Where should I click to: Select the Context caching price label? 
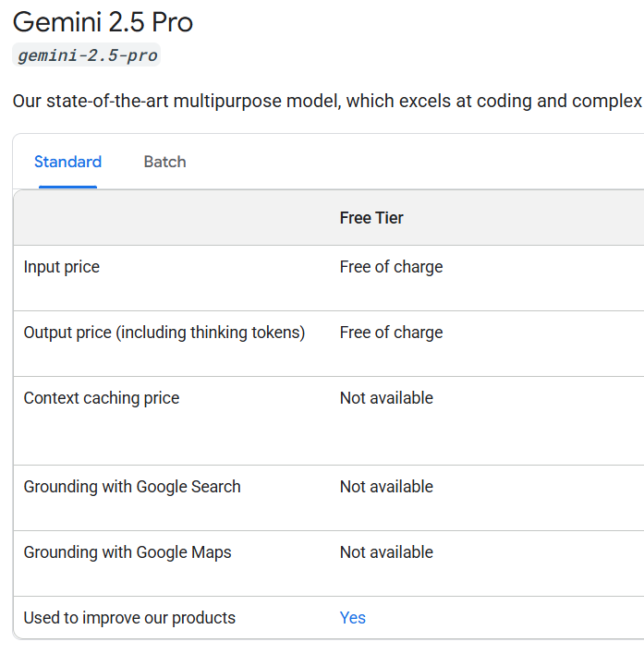coord(102,398)
